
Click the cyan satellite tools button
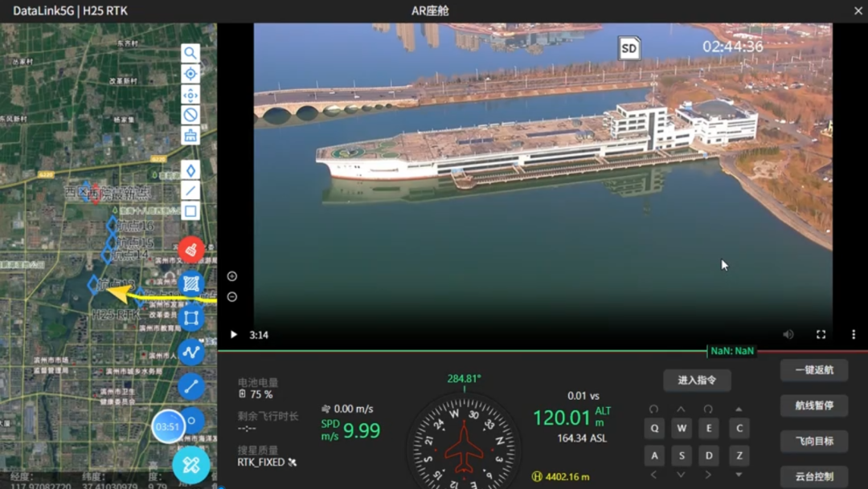(x=191, y=464)
